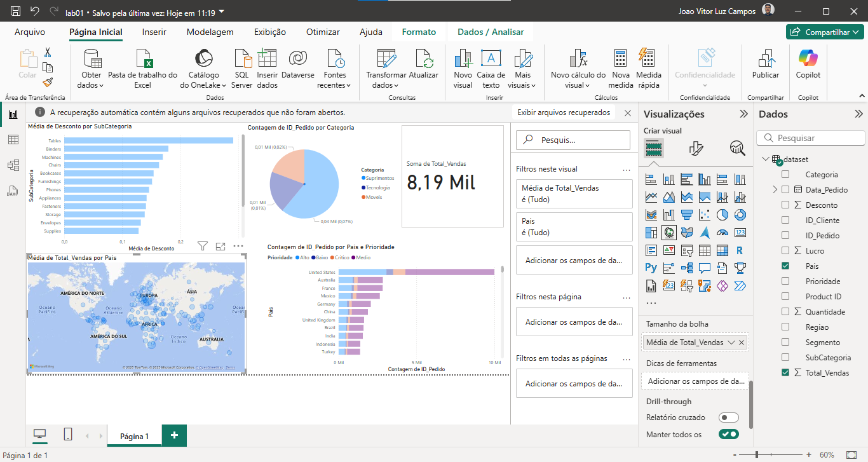The image size is (868, 462).
Task: Open Fontes recentes dropdown
Action: pos(334,69)
